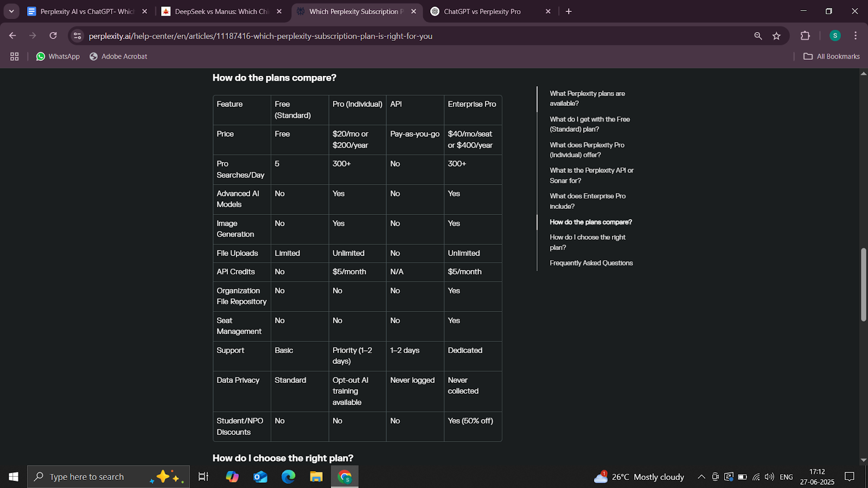This screenshot has height=488, width=868.
Task: Open a new browser tab
Action: [569, 11]
